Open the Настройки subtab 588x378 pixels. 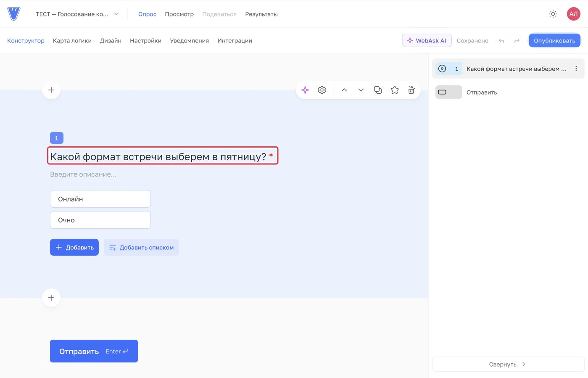[145, 41]
